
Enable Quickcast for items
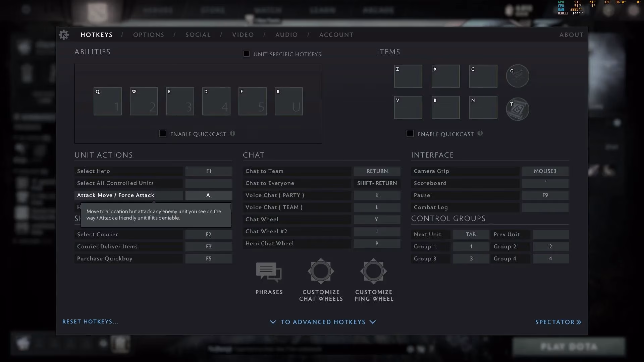(x=410, y=133)
